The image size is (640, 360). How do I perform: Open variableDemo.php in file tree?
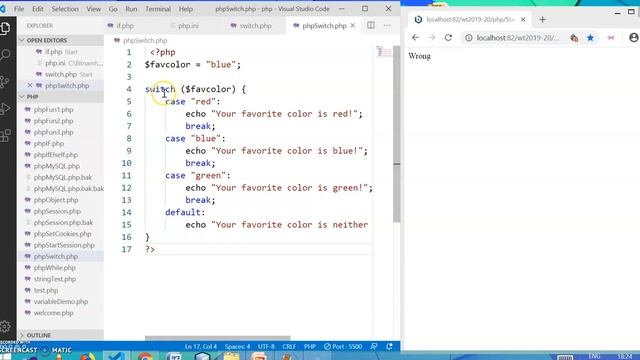tap(60, 301)
